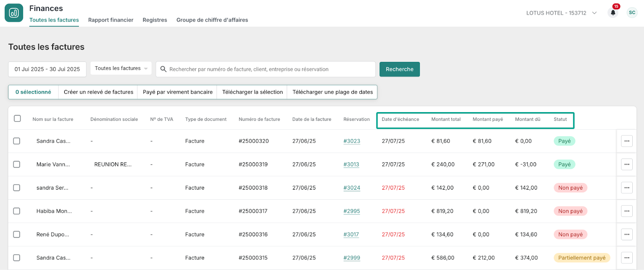Click the search magnifier icon
This screenshot has height=270, width=644.
(163, 69)
